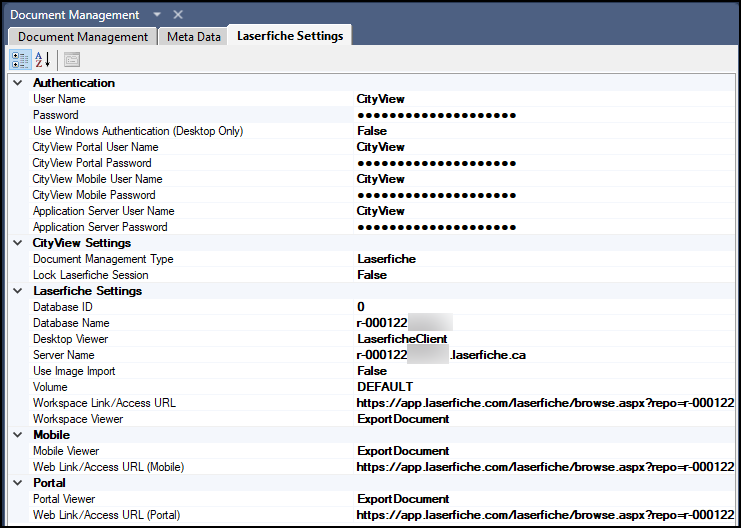
Task: Select the Database Name value field
Action: pos(543,323)
